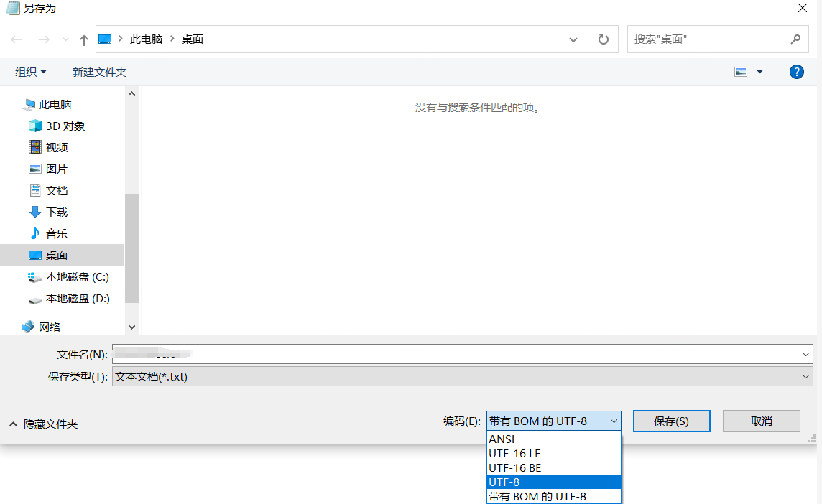Screen dimensions: 822x504
Task: Change the view layout icon
Action: click(x=741, y=72)
